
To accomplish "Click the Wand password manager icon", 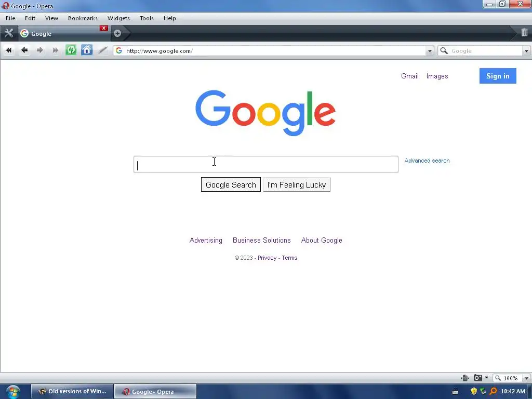I will click(102, 50).
